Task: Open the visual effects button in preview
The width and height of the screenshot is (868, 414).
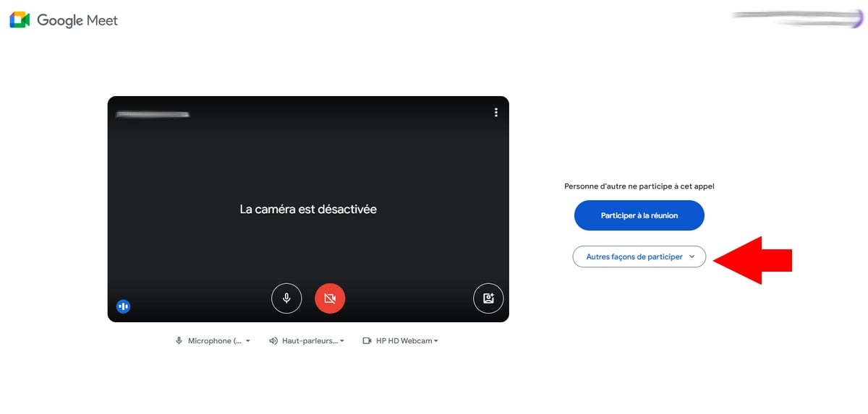Action: (x=488, y=298)
